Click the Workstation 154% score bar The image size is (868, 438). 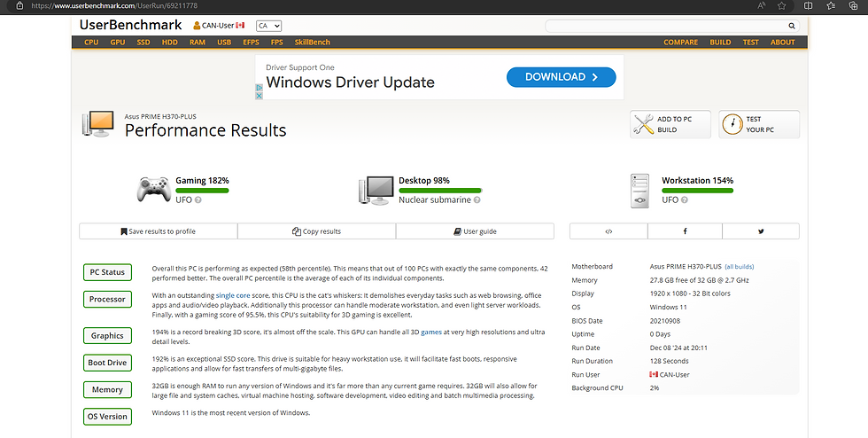click(698, 191)
